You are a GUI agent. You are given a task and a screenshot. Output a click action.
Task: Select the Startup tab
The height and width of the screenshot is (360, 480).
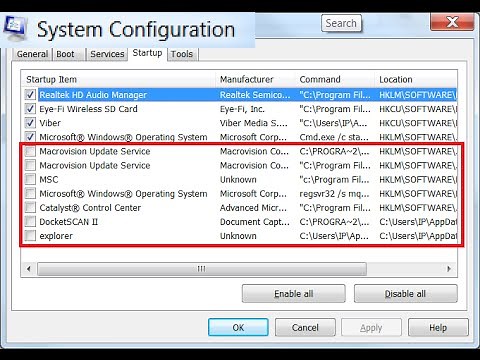[147, 53]
